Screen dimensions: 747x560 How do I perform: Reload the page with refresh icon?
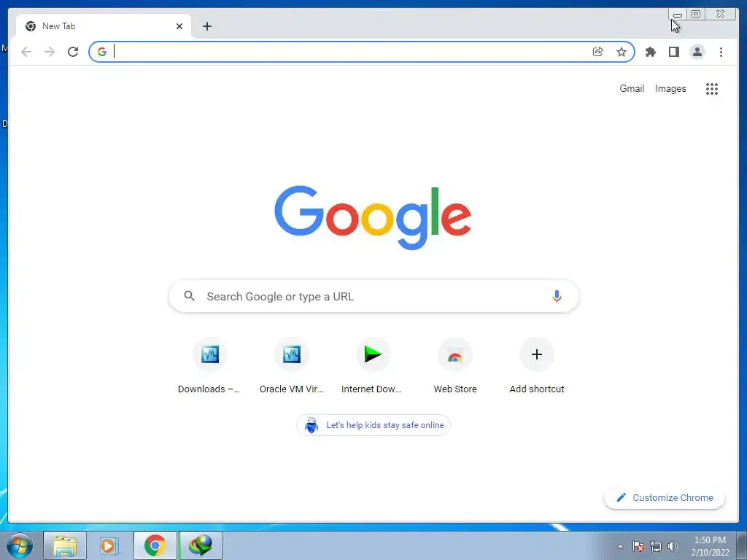pyautogui.click(x=73, y=52)
